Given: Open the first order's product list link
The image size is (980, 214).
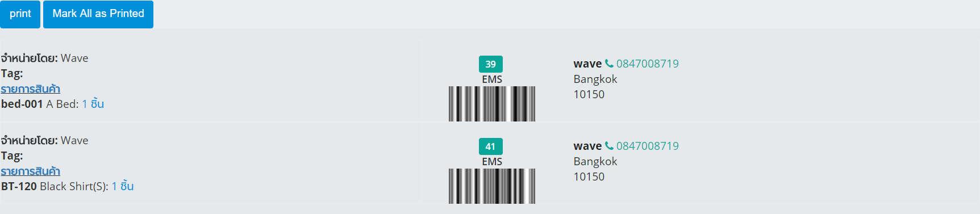Looking at the screenshot, I should [x=30, y=89].
